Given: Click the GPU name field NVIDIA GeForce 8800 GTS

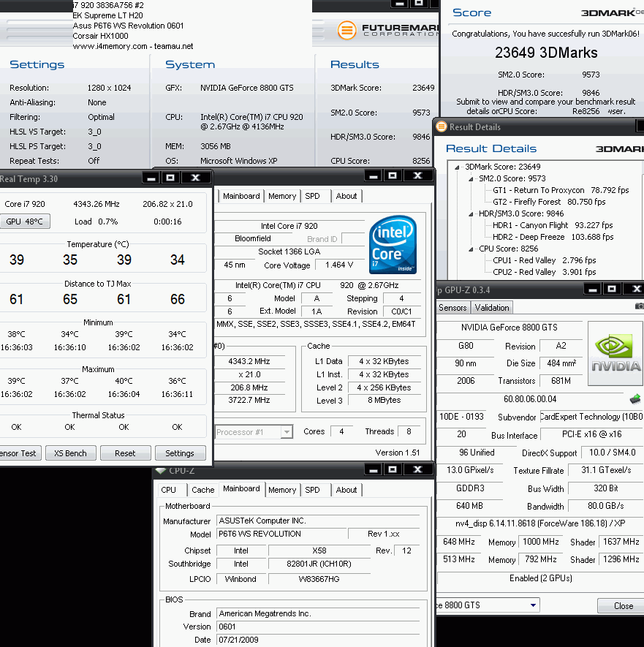Looking at the screenshot, I should (509, 328).
